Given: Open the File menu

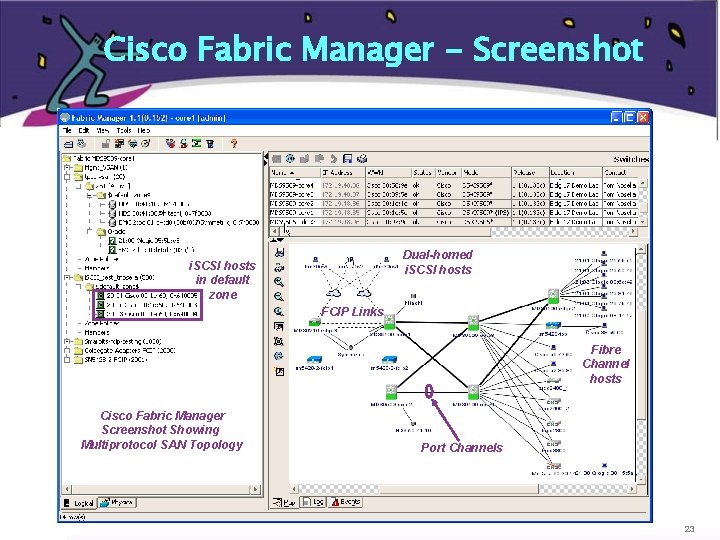Looking at the screenshot, I should [x=68, y=130].
